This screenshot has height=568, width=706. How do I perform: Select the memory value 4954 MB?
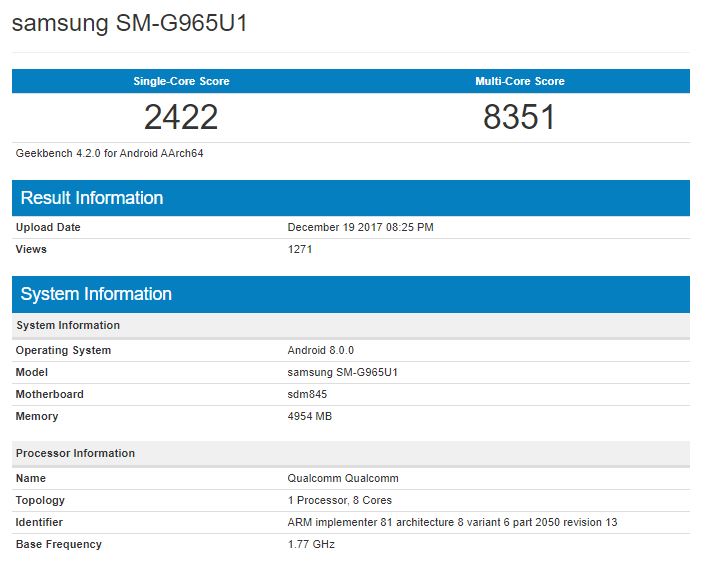[310, 416]
